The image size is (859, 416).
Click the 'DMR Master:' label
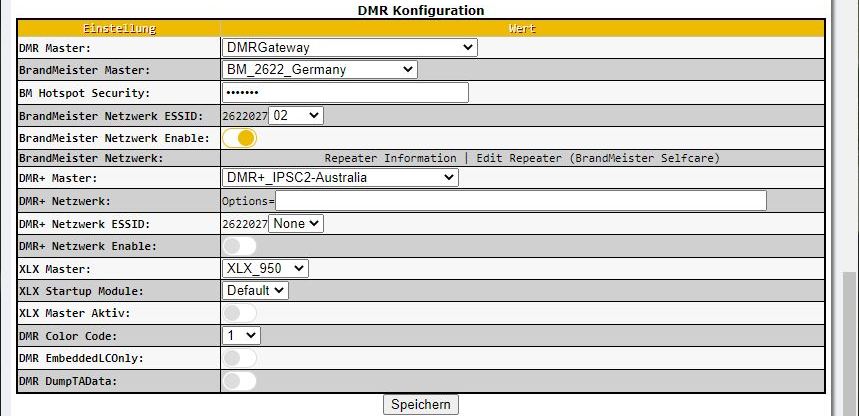55,48
